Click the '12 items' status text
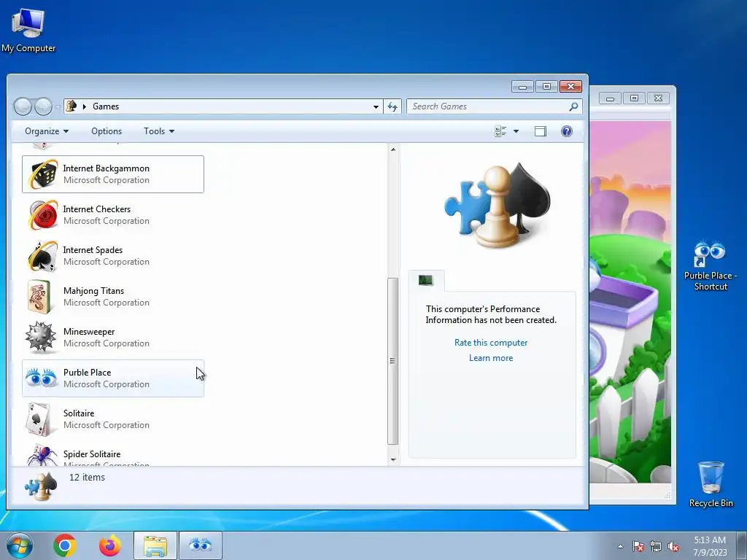 (x=87, y=477)
